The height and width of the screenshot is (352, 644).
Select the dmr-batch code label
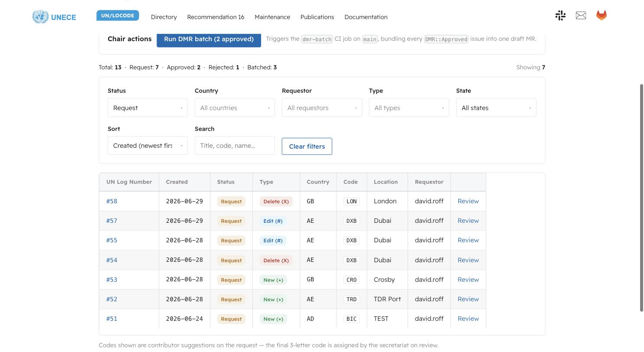(317, 39)
